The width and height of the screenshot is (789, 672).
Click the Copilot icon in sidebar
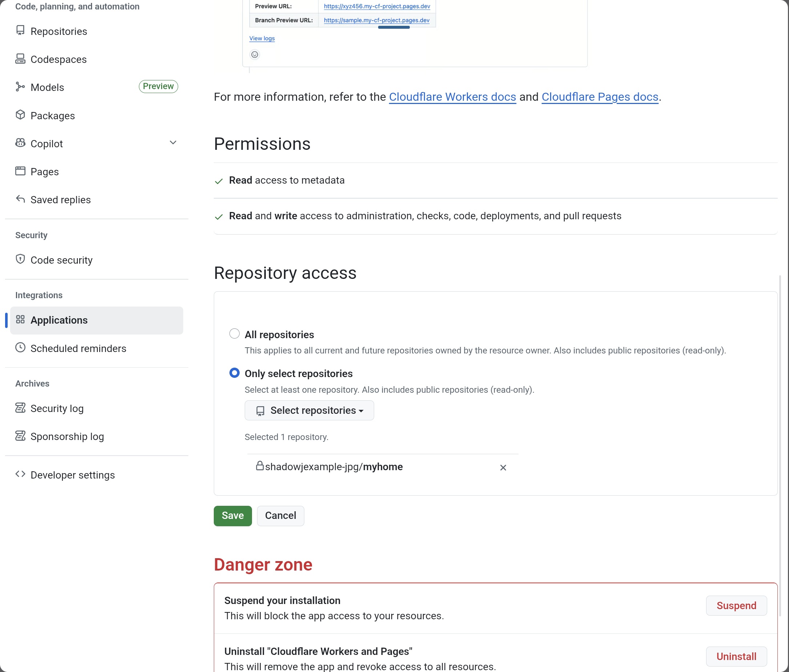click(x=20, y=143)
